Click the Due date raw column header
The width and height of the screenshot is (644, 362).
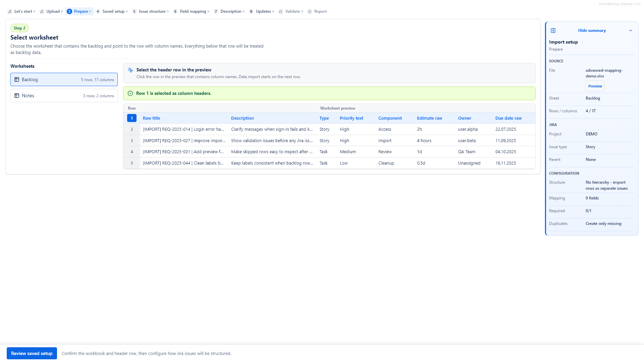pos(508,118)
